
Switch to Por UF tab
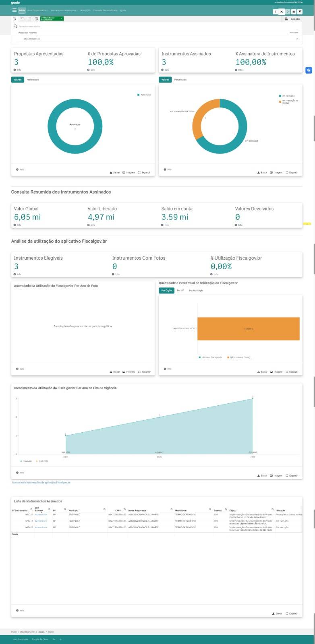(x=180, y=291)
